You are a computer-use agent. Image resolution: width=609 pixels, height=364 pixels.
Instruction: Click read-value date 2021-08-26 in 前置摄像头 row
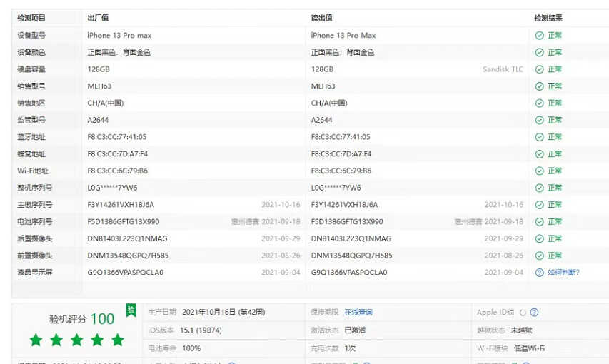(x=504, y=256)
